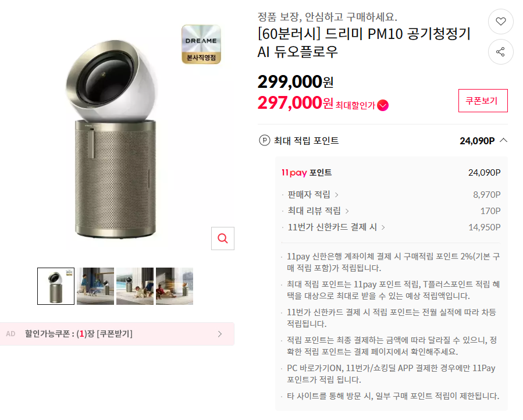Click the heart wishlist icon

[x=500, y=22]
